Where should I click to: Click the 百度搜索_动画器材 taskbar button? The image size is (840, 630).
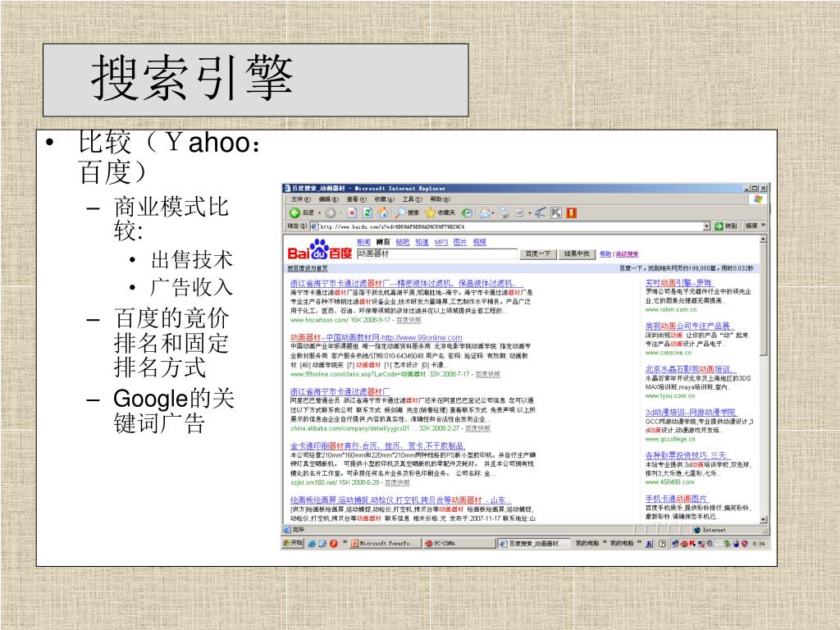pos(533,543)
